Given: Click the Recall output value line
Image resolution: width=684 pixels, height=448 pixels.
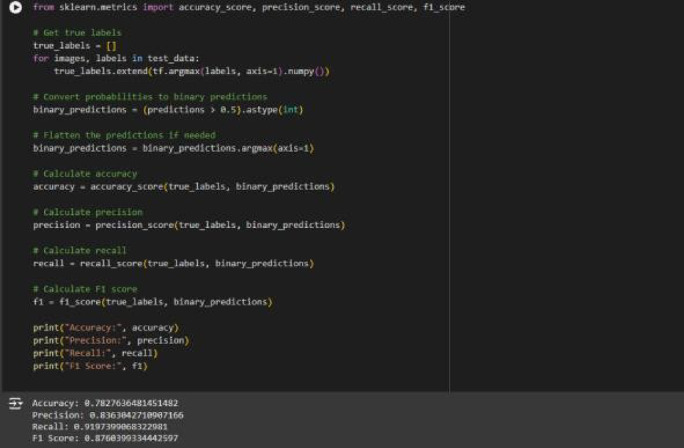Looking at the screenshot, I should point(100,427).
